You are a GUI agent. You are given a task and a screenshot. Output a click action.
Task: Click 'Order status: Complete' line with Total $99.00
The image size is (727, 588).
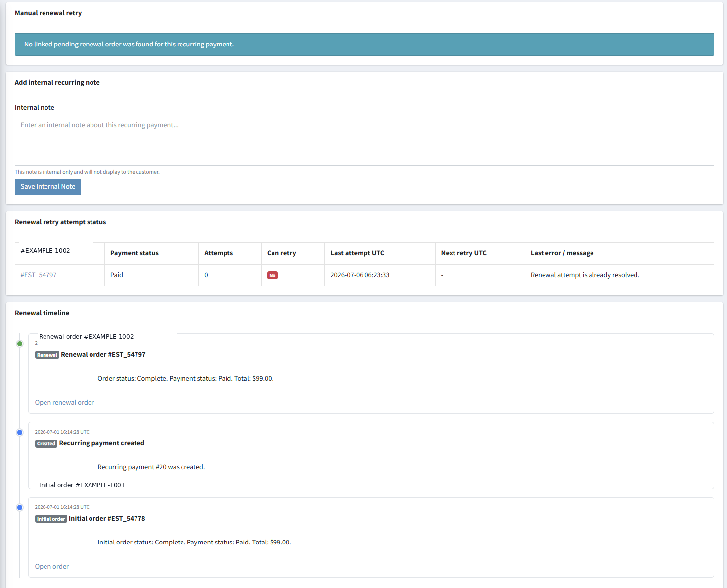coord(185,379)
